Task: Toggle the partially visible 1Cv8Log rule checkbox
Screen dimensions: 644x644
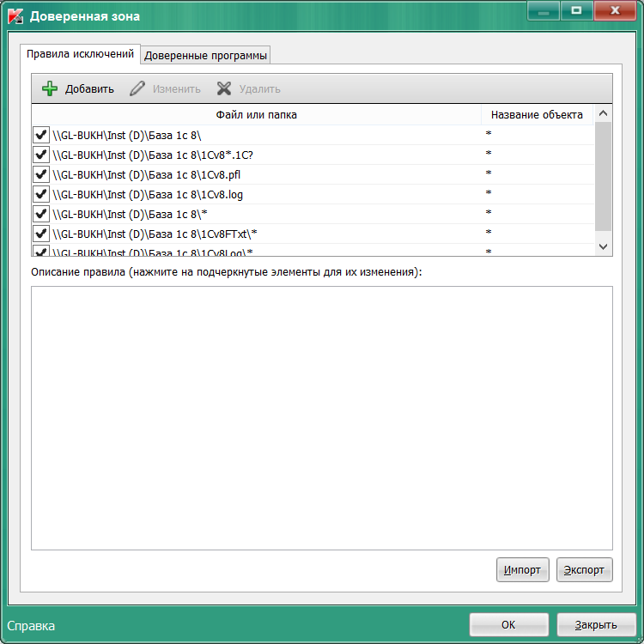Action: click(x=41, y=251)
